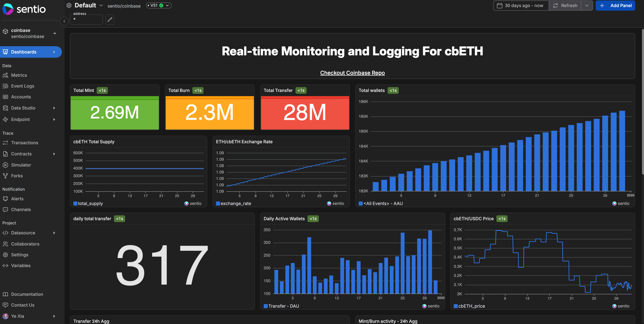Viewport: 644px width, 324px height.
Task: Go to the Simulator page
Action: [x=21, y=165]
